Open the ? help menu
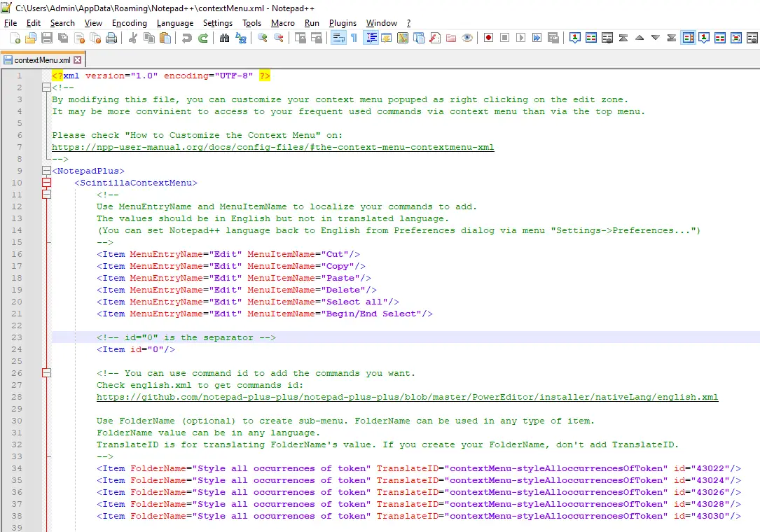Viewport: 760px width, 532px height. [x=408, y=23]
